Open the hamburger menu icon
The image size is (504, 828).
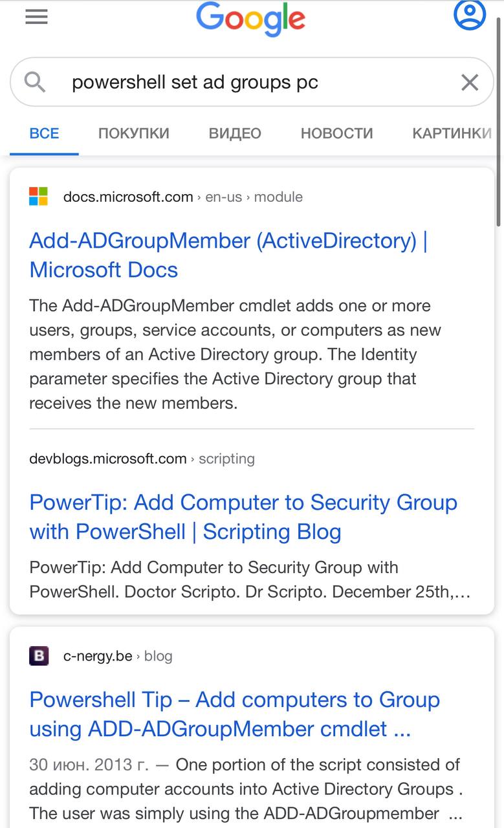coord(37,16)
